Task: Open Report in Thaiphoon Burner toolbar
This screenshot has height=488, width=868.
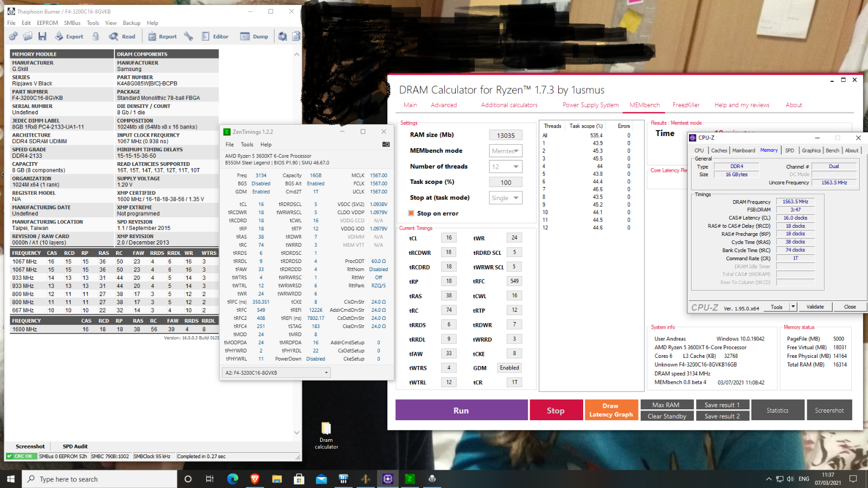Action: (x=163, y=36)
